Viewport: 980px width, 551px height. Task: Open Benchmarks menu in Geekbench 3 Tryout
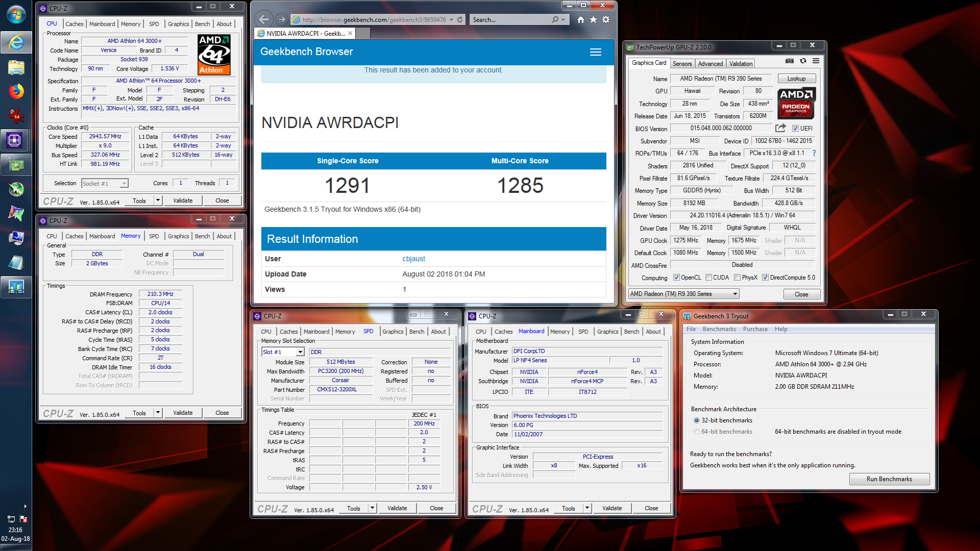719,329
